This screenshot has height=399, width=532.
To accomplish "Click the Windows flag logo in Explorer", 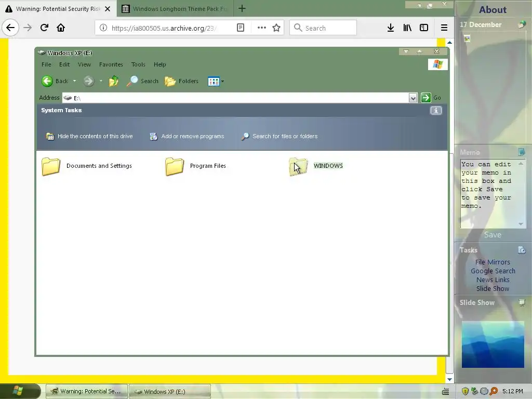I will [437, 64].
